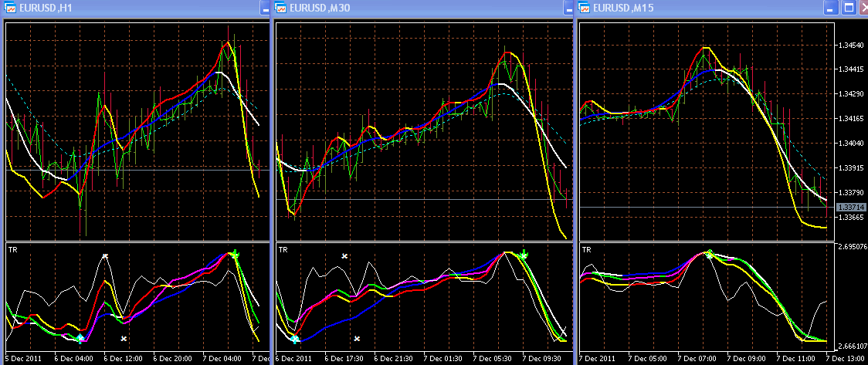Image resolution: width=868 pixels, height=365 pixels.
Task: Click 7 Dec 01:30 on the M30 time axis
Action: tap(443, 358)
